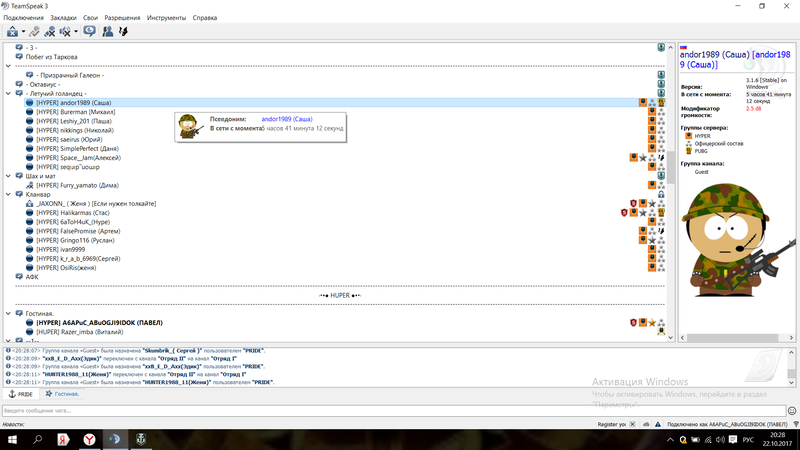Open the contacts list toolbar icon

pyautogui.click(x=108, y=32)
